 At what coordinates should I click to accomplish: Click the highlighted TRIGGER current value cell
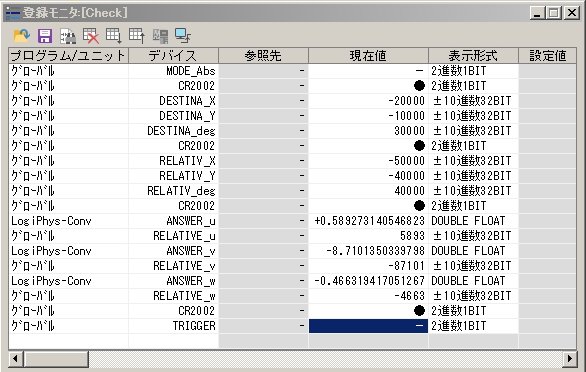click(368, 326)
